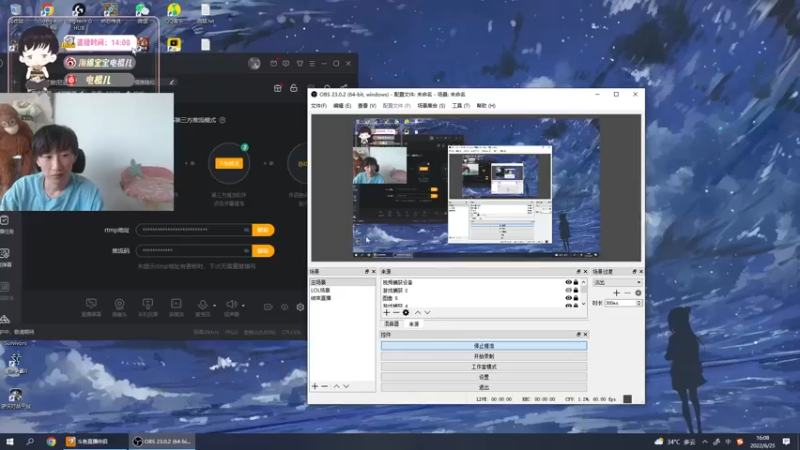Image resolution: width=800 pixels, height=450 pixels.
Task: Adjust transition duration stepper arrows
Action: click(639, 303)
